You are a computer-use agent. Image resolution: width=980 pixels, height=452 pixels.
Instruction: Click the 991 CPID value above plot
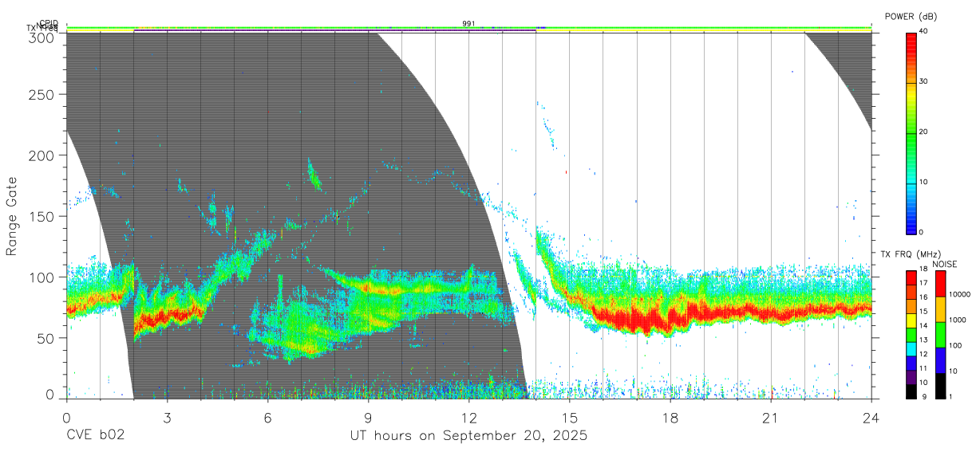(x=468, y=24)
